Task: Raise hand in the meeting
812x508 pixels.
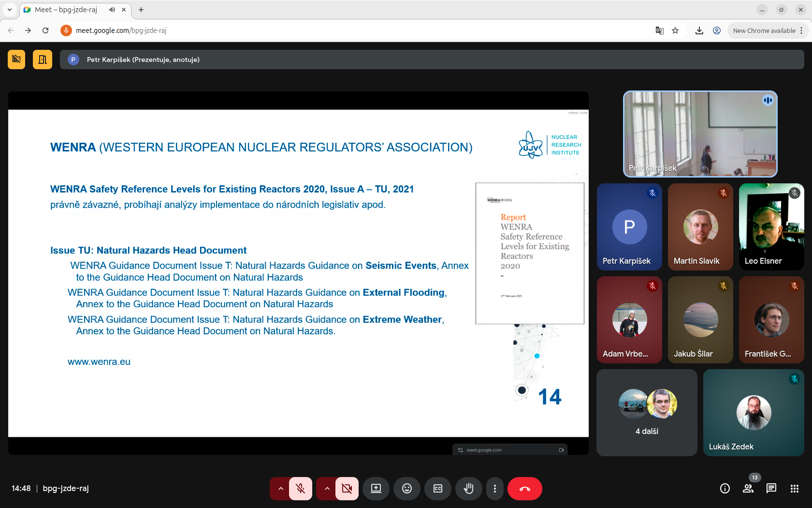Action: pos(468,489)
